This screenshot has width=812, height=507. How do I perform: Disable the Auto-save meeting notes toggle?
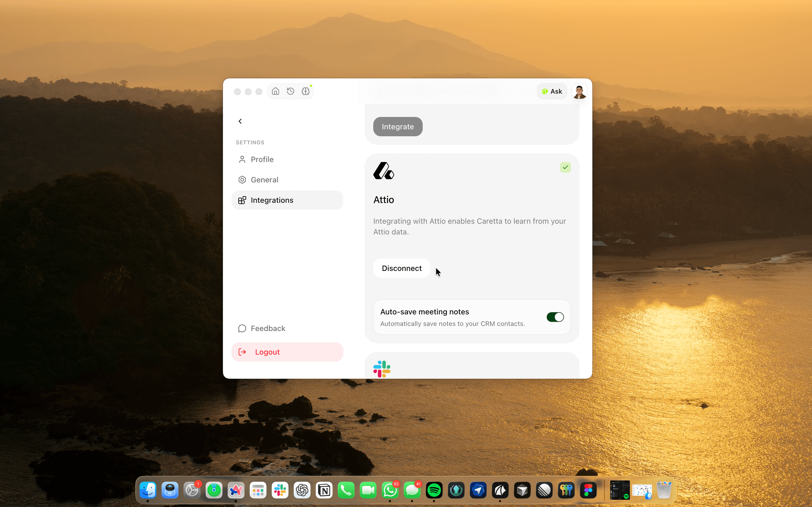[x=555, y=317]
